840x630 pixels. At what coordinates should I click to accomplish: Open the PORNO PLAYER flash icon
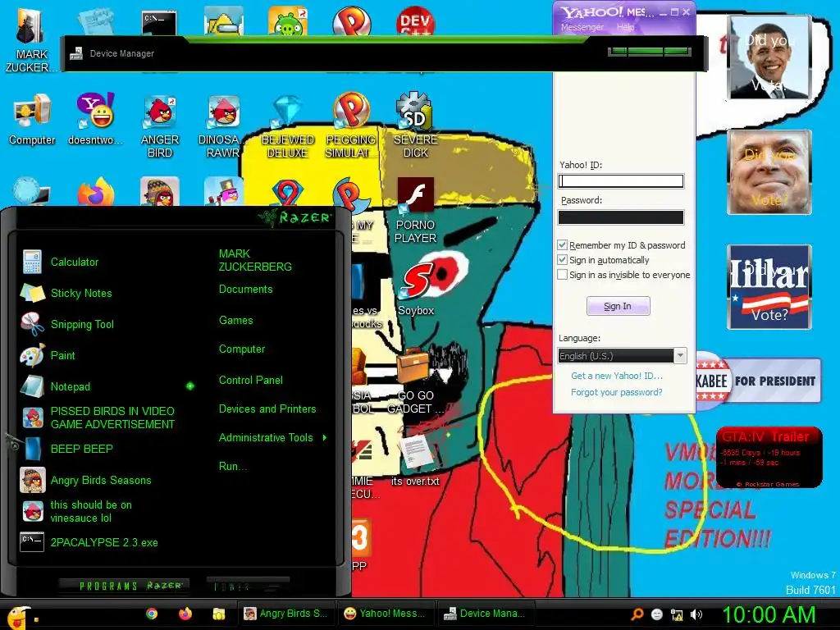(415, 211)
